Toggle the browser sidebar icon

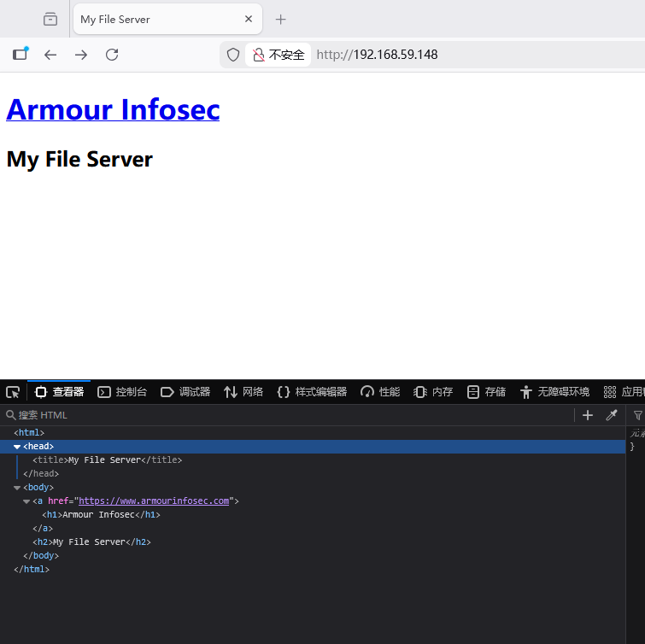21,55
